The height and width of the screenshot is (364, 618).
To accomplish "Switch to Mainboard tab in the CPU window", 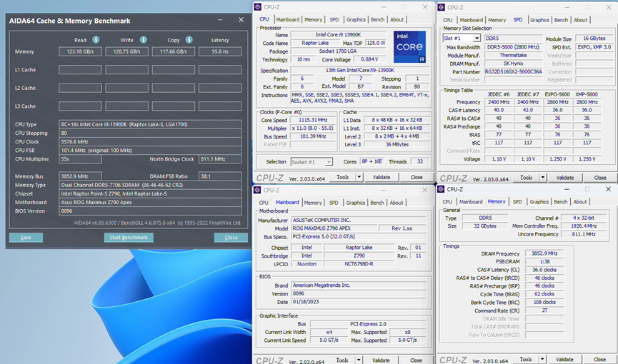I will (x=288, y=20).
